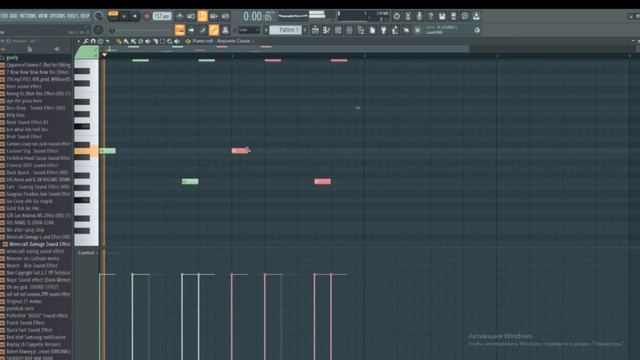This screenshot has width=640, height=360.
Task: Toggle wait-for-input before recording
Action: click(x=191, y=16)
